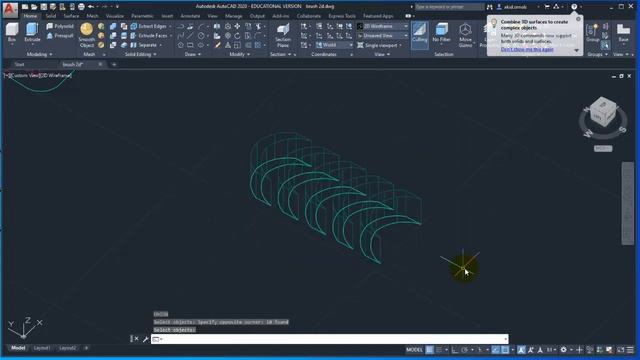
Task: Open the AutoCAD application menu logo
Action: (x=10, y=9)
